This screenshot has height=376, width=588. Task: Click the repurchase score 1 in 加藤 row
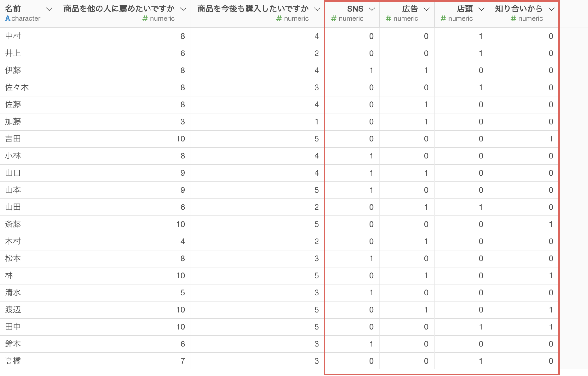point(317,122)
